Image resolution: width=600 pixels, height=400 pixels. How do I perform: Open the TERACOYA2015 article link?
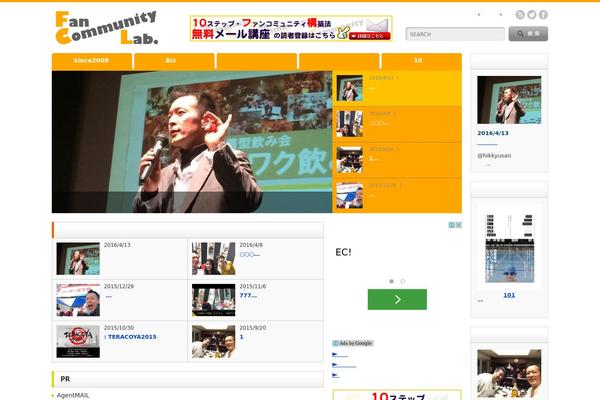click(x=130, y=337)
